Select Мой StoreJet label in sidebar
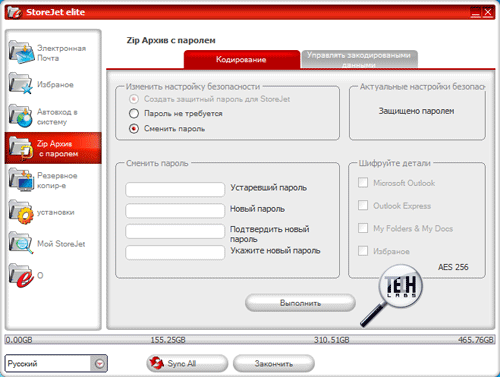This screenshot has height=377, width=500. pyautogui.click(x=61, y=244)
